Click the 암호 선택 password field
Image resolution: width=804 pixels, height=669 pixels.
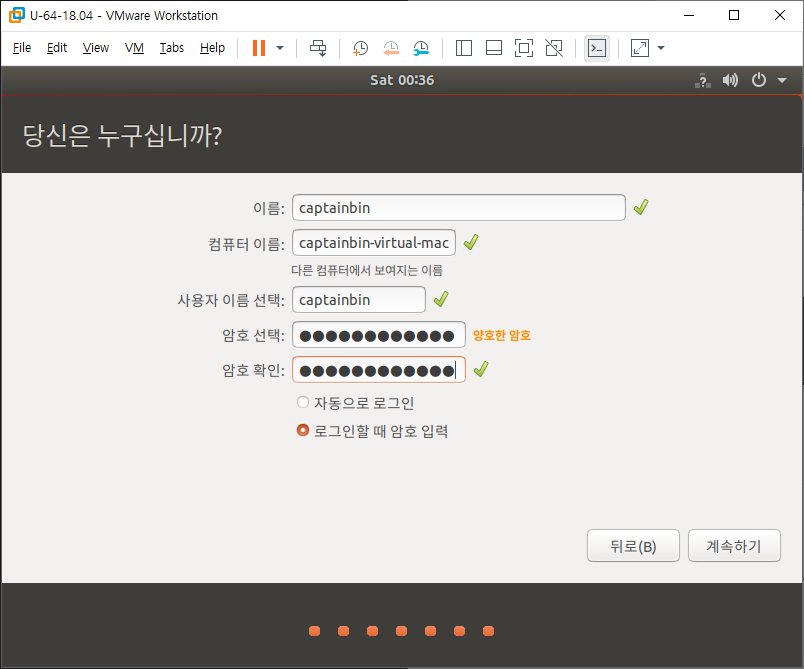(379, 335)
